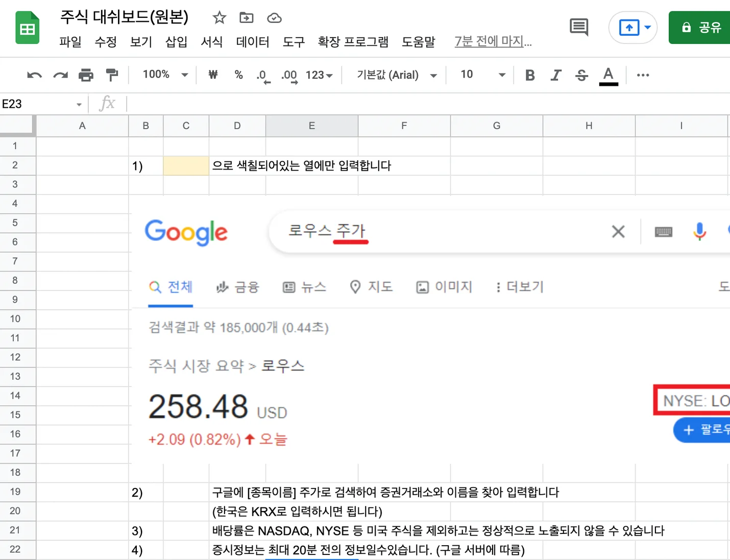Select column A header

point(82,126)
